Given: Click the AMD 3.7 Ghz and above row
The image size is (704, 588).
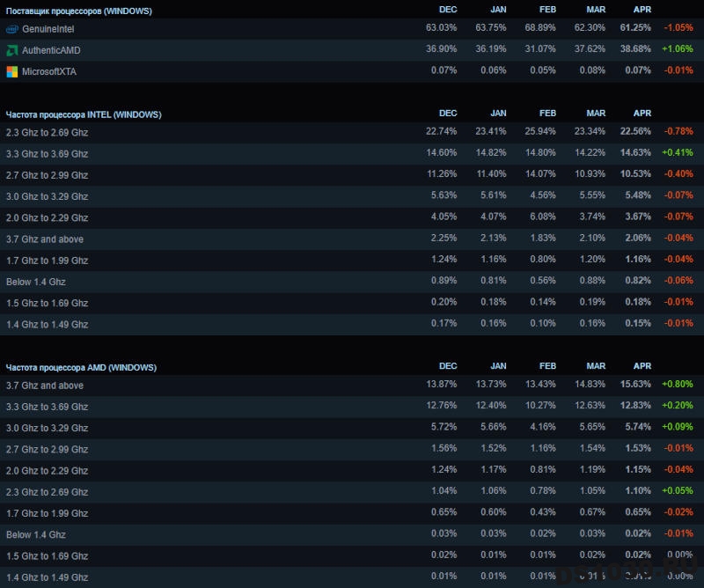Looking at the screenshot, I should click(352, 386).
